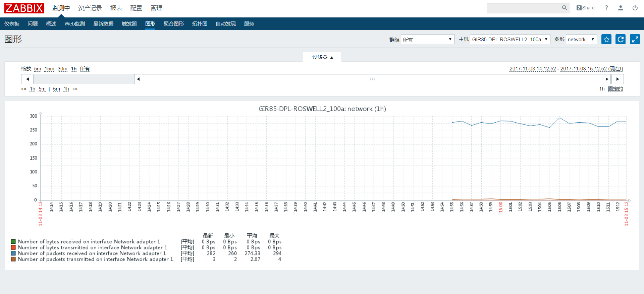The height and width of the screenshot is (294, 644).
Task: Click the Zabbix Share icon
Action: point(585,8)
